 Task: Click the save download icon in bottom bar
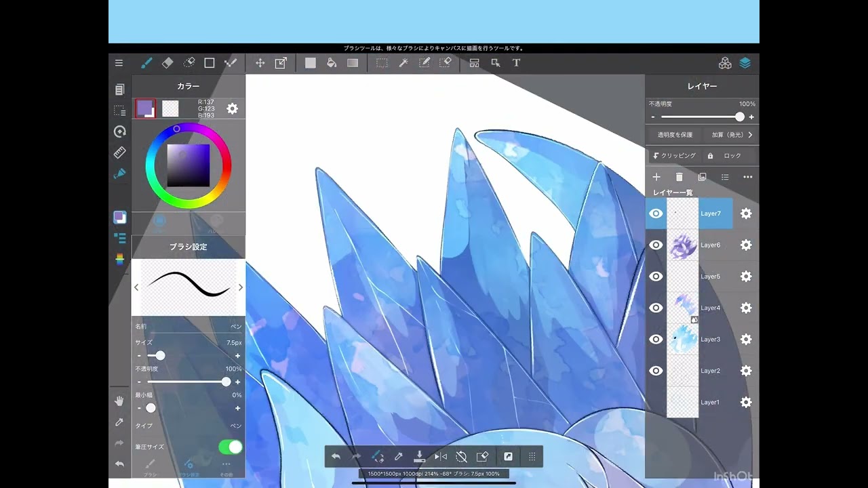(419, 457)
